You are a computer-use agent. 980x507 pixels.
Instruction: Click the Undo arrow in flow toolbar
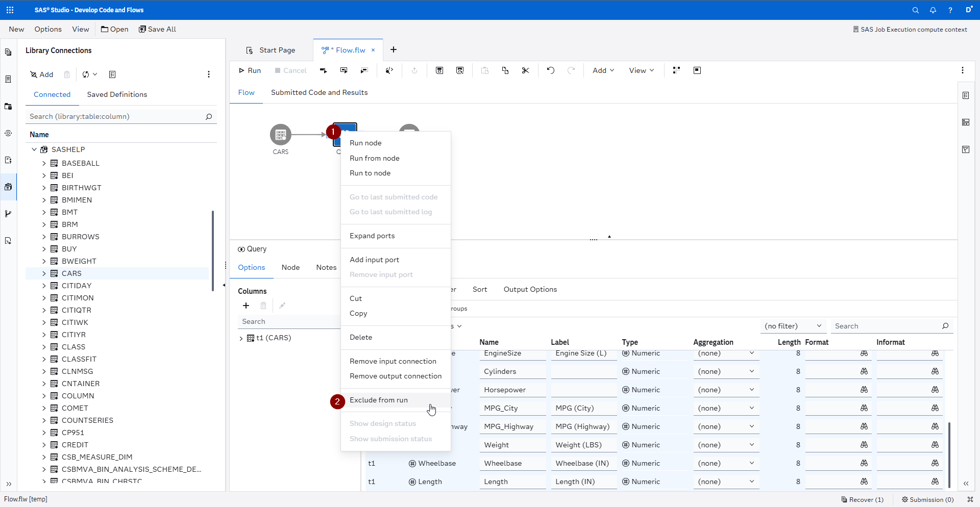pyautogui.click(x=550, y=70)
